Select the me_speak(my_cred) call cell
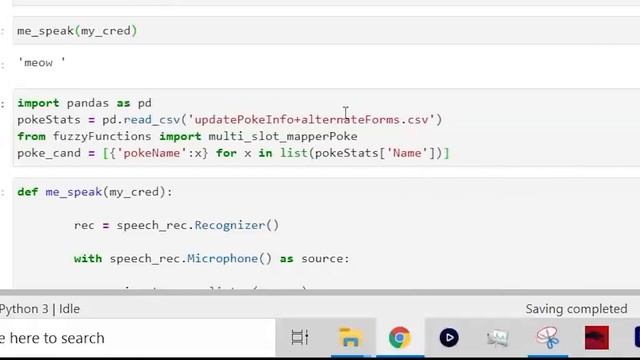The width and height of the screenshot is (640, 360). [x=327, y=31]
